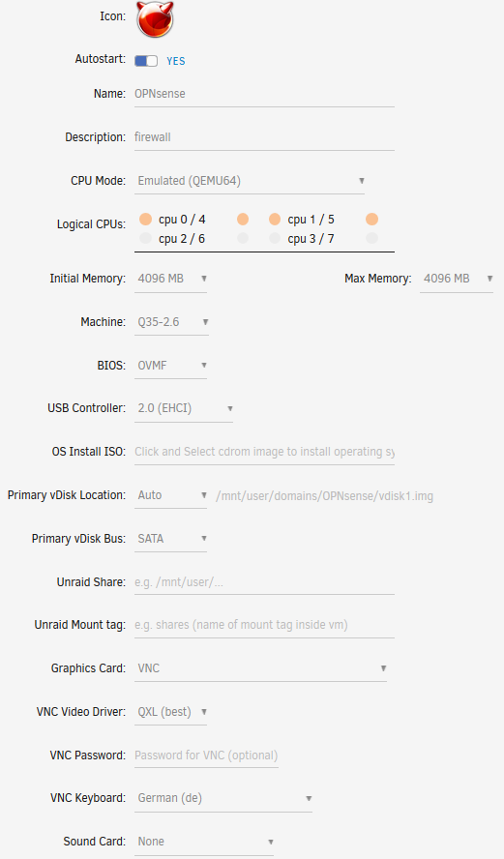The image size is (504, 859).
Task: Open the USB Controller dropdown
Action: pyautogui.click(x=184, y=408)
